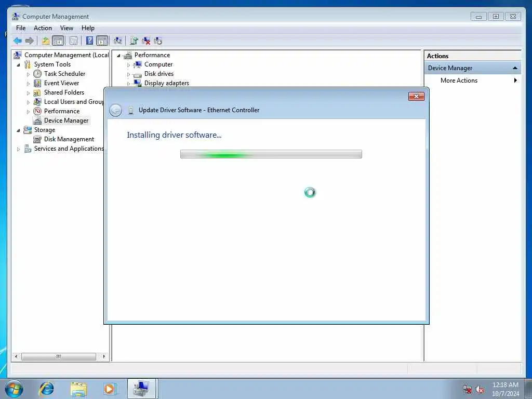This screenshot has height=399, width=532.
Task: Select Device Manager in the console tree
Action: [66, 121]
